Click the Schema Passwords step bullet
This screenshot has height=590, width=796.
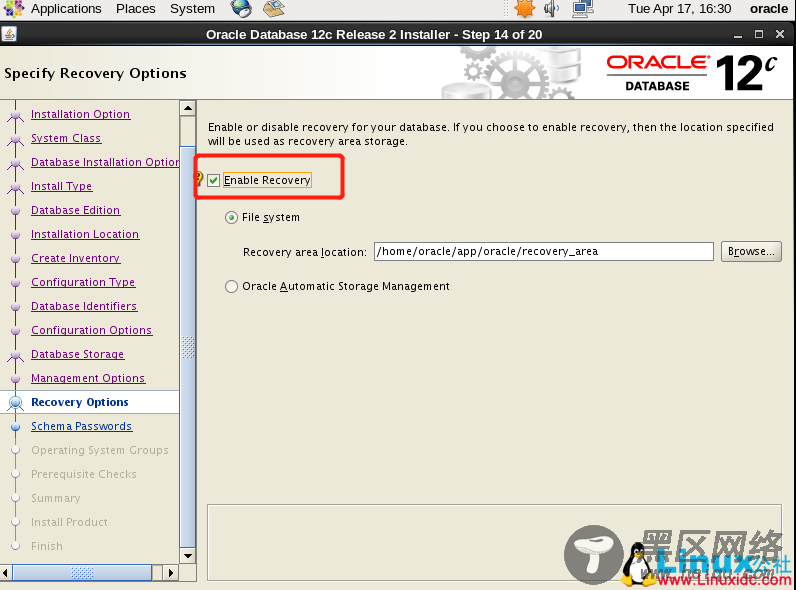pos(16,427)
